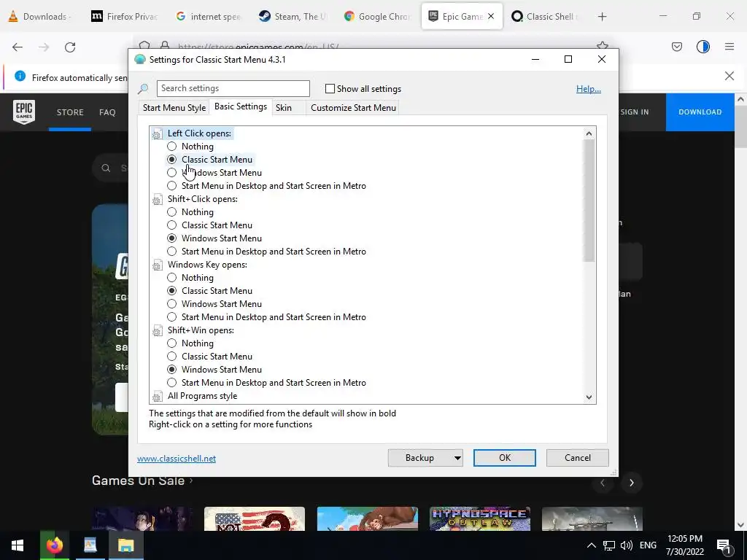Select Nothing under Shift+Click opens
Viewport: 747px width, 560px height.
point(172,212)
